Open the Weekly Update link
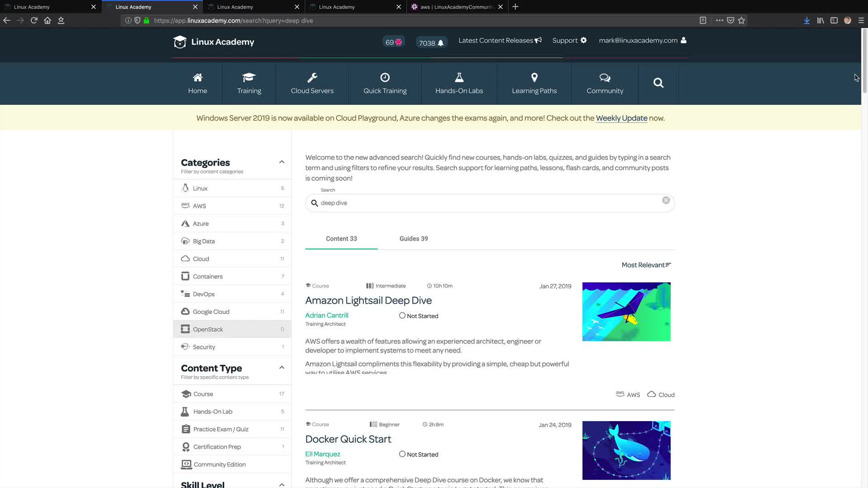Screen dimensions: 868x488 click(621, 118)
